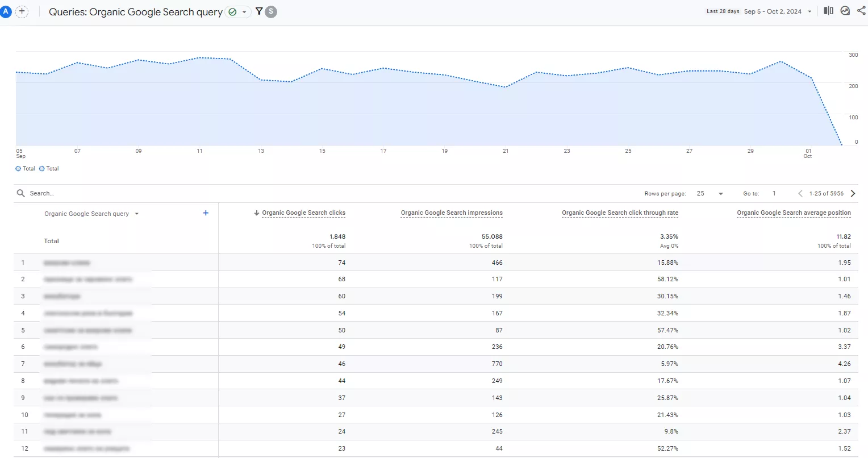This screenshot has height=458, width=868.
Task: Go to previous page of results
Action: [800, 194]
